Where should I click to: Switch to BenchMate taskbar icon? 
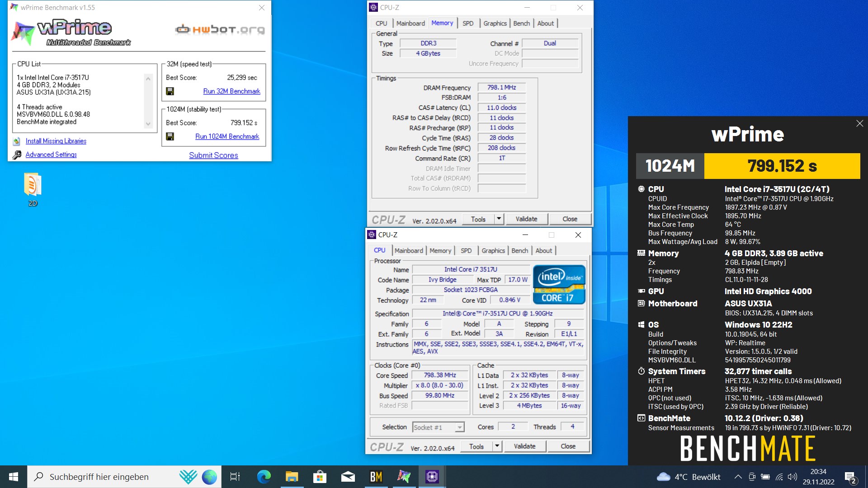tap(376, 477)
